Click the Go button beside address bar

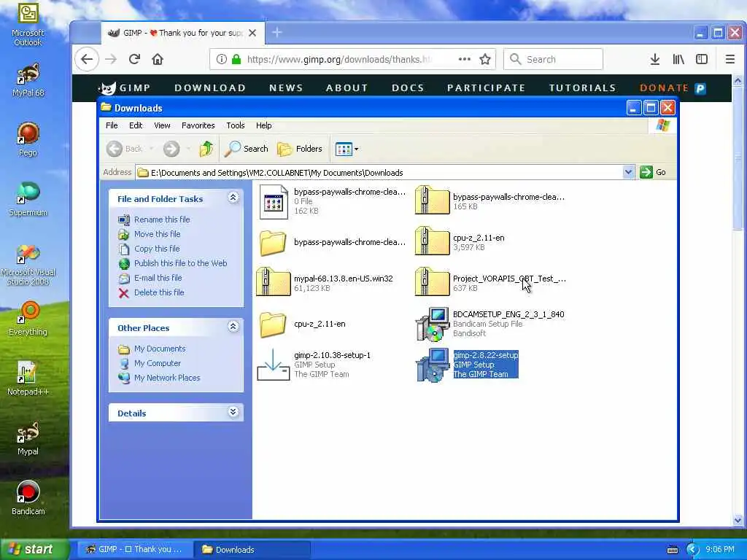pos(653,172)
